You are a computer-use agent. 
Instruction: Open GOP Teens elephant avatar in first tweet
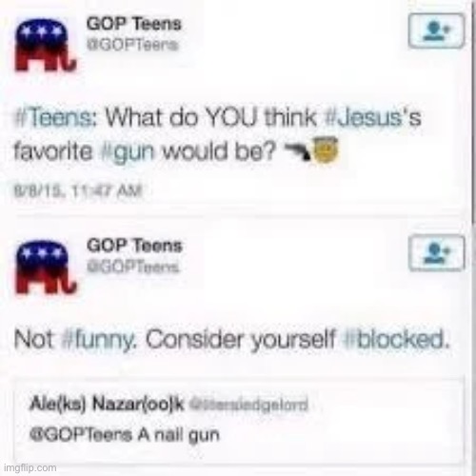coord(45,46)
